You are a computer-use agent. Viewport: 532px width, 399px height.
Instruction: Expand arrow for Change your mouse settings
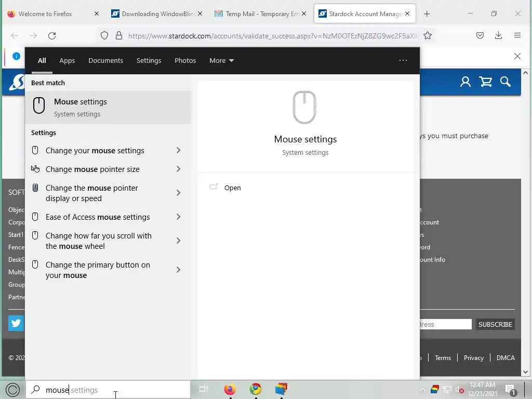point(178,150)
